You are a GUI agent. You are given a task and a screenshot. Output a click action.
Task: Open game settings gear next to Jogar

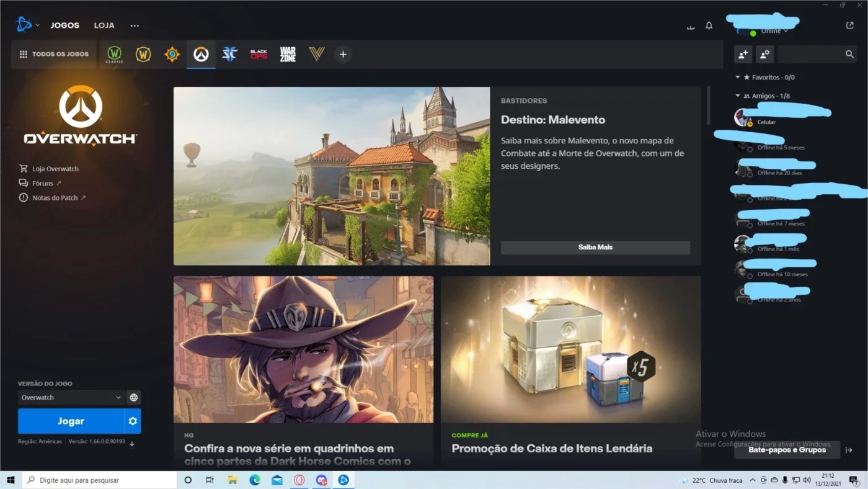(133, 421)
